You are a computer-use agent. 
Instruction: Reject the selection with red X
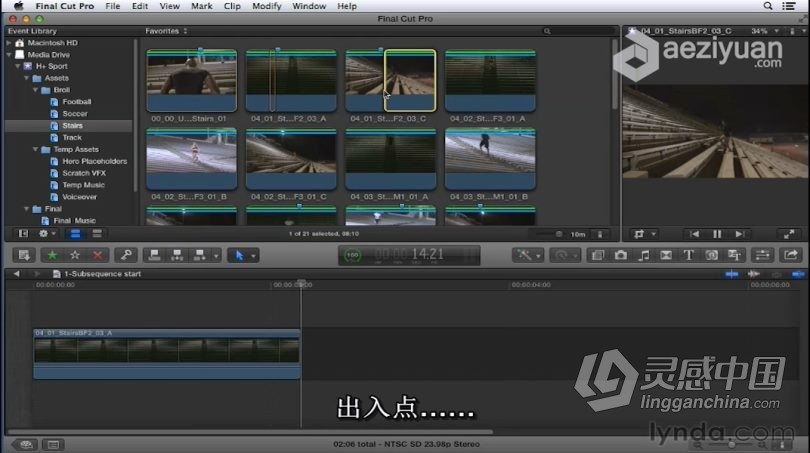(x=97, y=255)
